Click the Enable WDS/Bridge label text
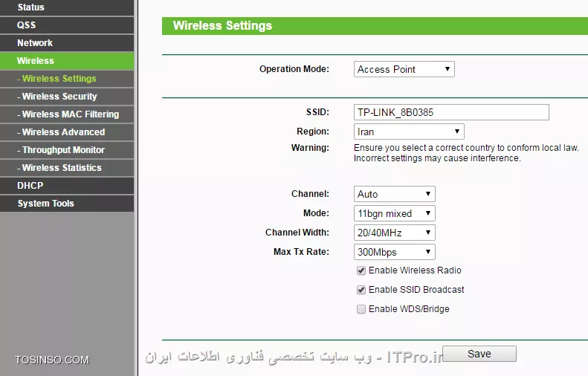This screenshot has height=376, width=588. (x=409, y=309)
